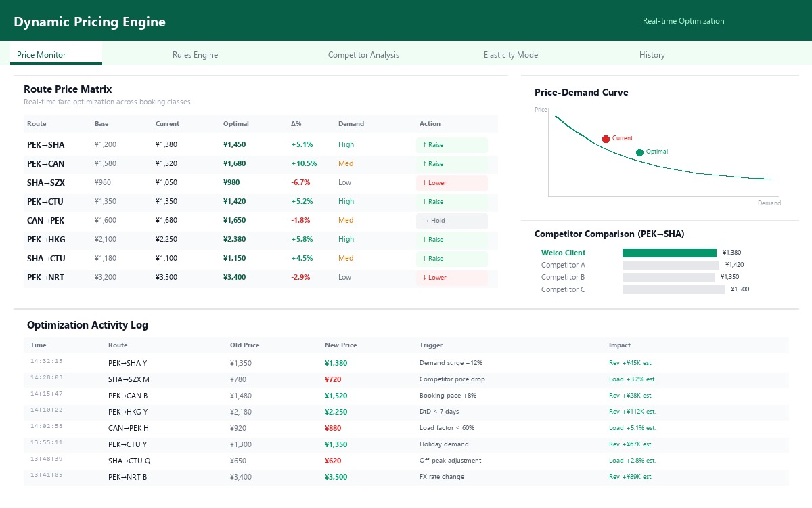Screen dimensions: 812x508
Task: Click the Weico Client link in competitor comparison
Action: pyautogui.click(x=563, y=253)
